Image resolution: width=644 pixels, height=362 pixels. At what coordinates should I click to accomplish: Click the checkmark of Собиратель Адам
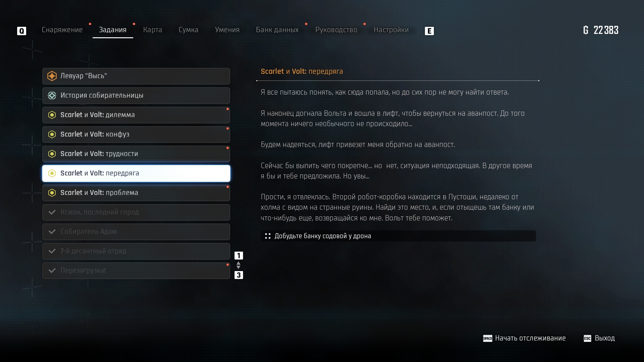click(52, 231)
